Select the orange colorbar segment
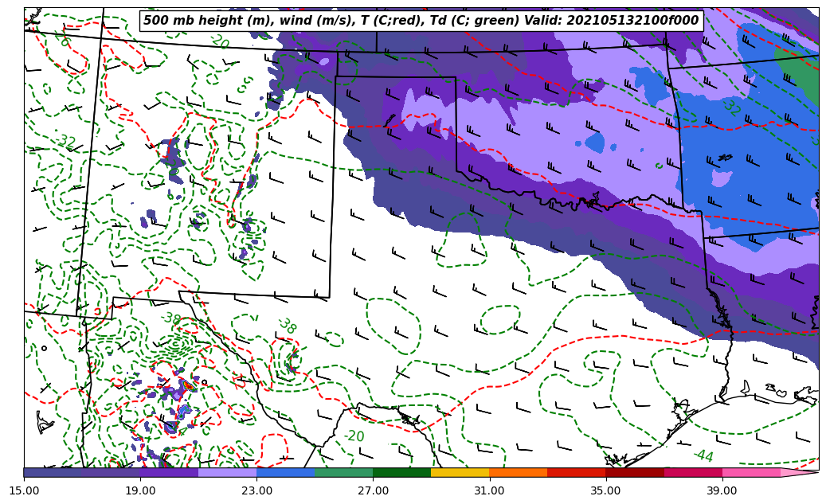 [519, 472]
